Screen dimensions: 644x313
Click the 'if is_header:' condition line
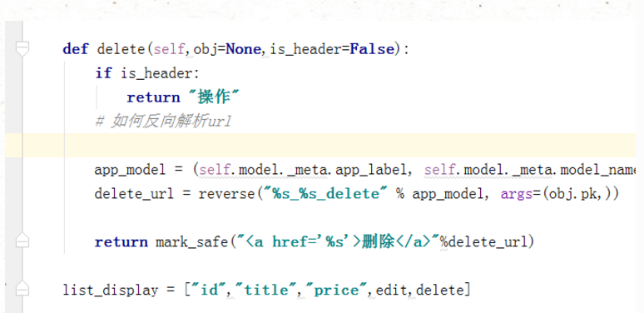[x=147, y=73]
